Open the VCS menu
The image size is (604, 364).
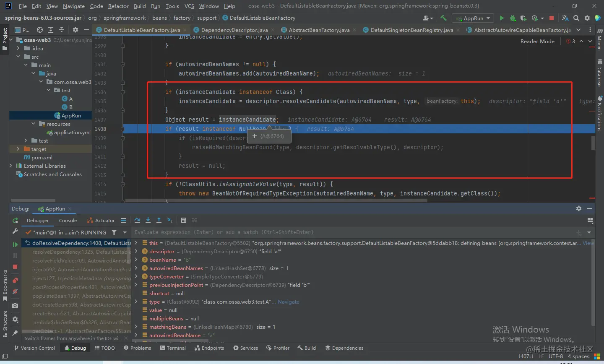tap(189, 6)
